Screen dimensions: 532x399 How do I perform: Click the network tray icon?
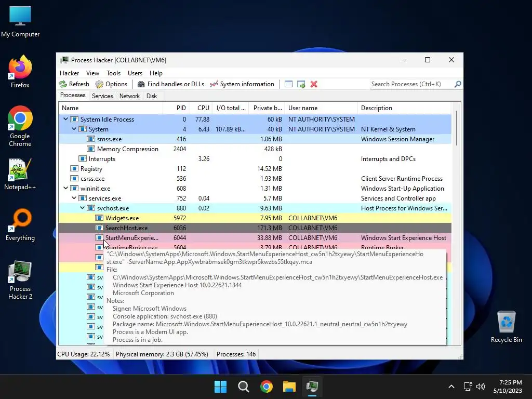468,387
